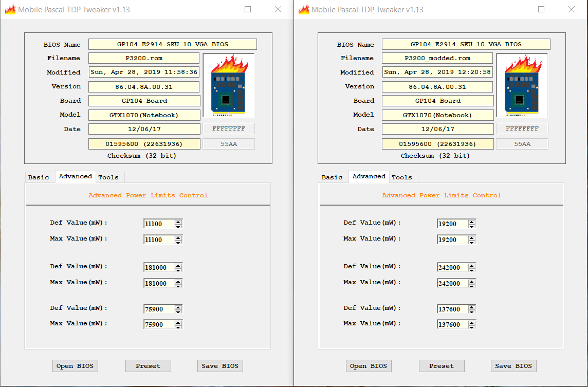Increase the Def Value 11100 spinner with its up arrow
The width and height of the screenshot is (588, 387).
pyautogui.click(x=178, y=222)
